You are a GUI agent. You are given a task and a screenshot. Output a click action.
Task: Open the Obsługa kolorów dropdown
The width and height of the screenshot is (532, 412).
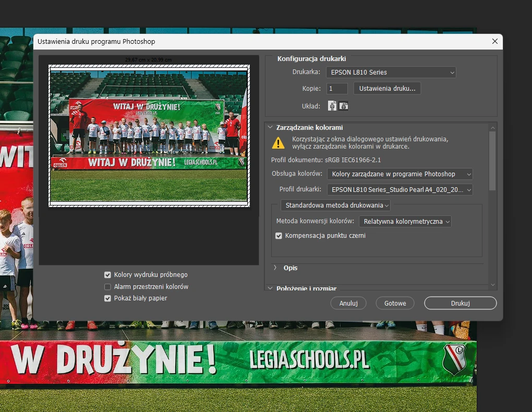pos(400,174)
